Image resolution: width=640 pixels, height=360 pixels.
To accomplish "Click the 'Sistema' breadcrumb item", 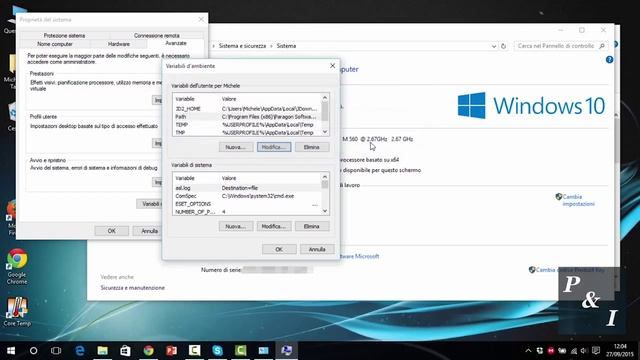I will pyautogui.click(x=286, y=46).
